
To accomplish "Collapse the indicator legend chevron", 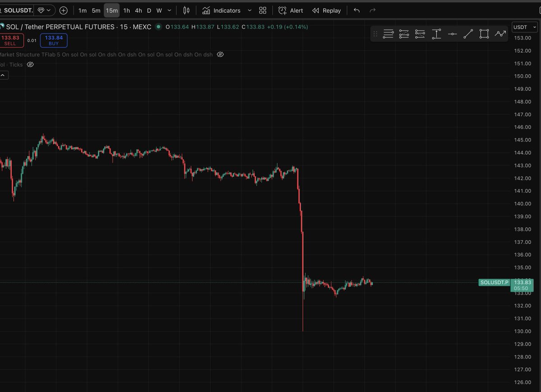I will [3, 75].
